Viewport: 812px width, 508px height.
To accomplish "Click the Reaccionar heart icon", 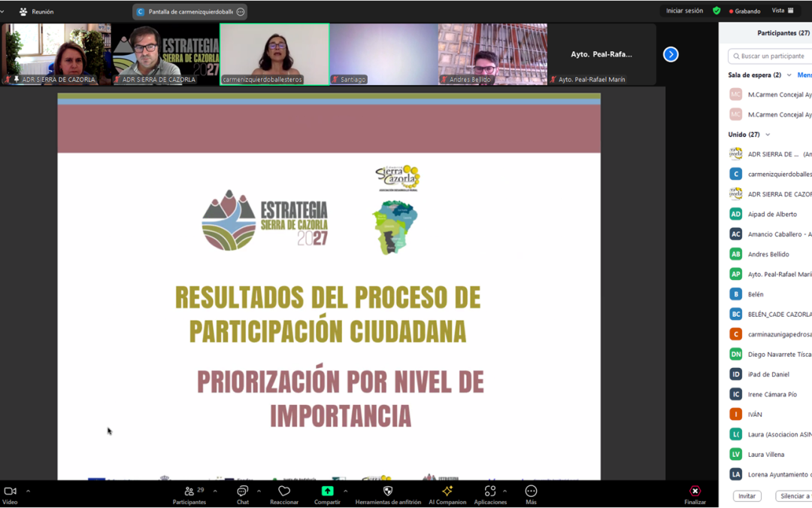I will (x=284, y=491).
